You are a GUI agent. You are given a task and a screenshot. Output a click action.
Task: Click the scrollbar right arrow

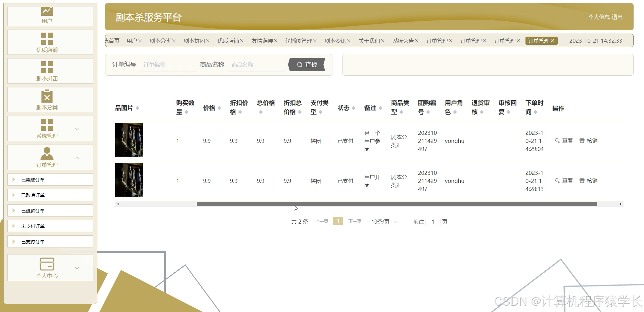[x=620, y=204]
